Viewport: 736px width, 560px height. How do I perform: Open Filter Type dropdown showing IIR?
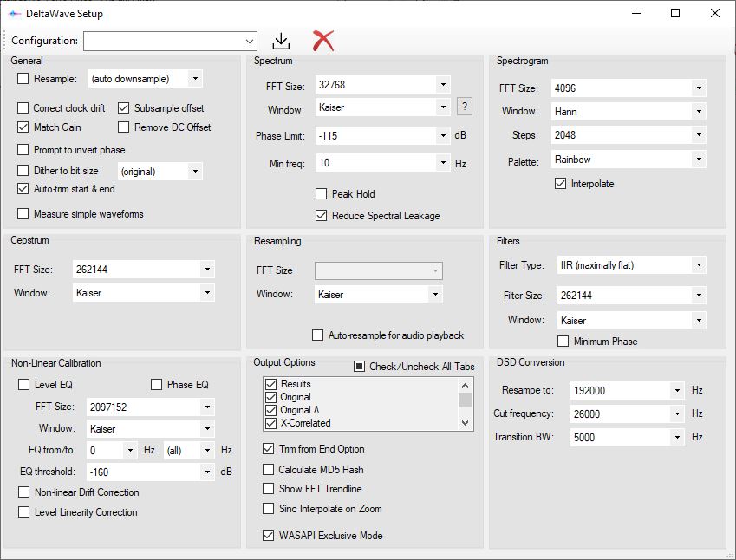pos(632,265)
